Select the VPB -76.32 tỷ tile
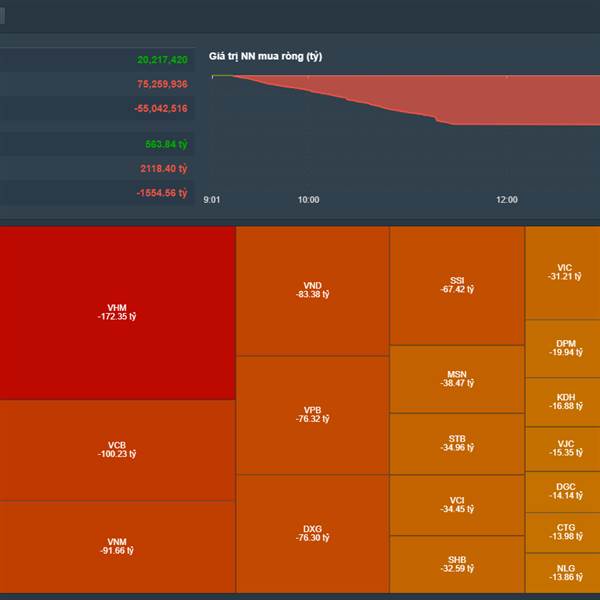Image resolution: width=600 pixels, height=600 pixels. click(313, 415)
